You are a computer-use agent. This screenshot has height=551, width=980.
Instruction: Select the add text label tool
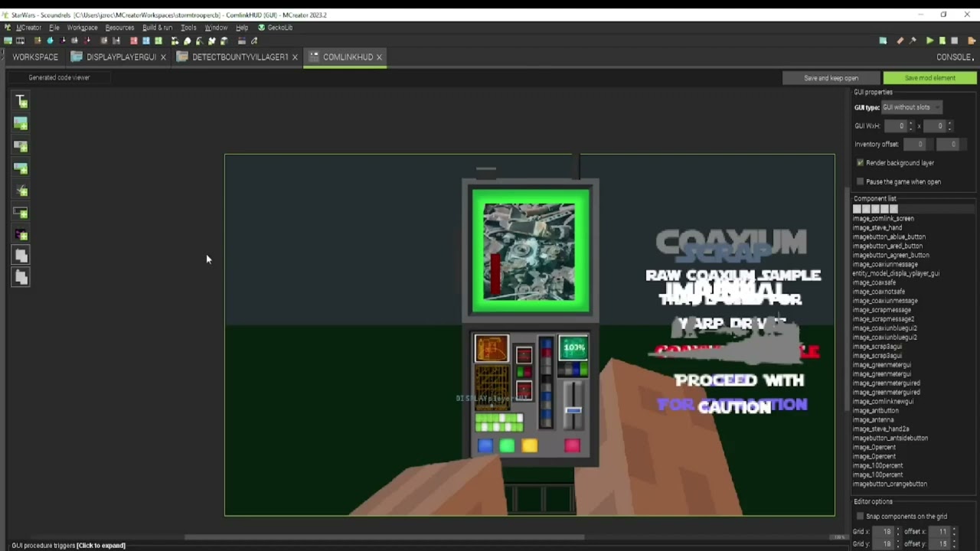pyautogui.click(x=21, y=101)
